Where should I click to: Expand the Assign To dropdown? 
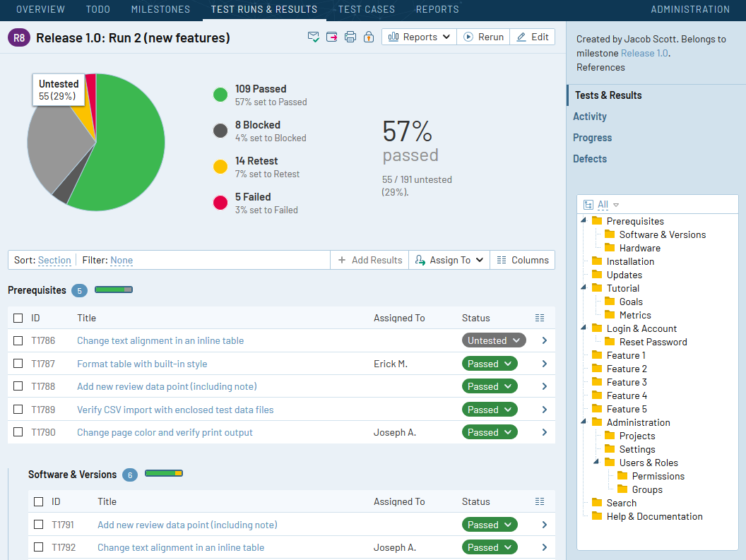coord(449,261)
